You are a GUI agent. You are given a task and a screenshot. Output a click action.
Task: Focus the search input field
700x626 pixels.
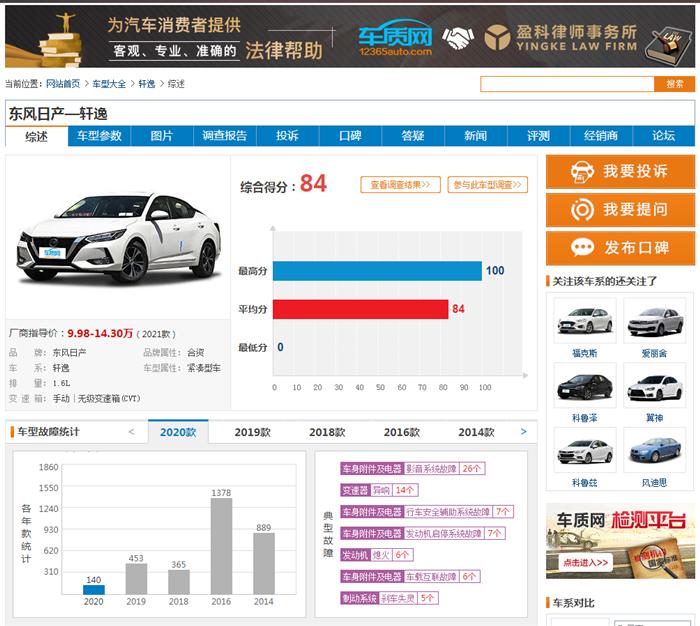(567, 84)
